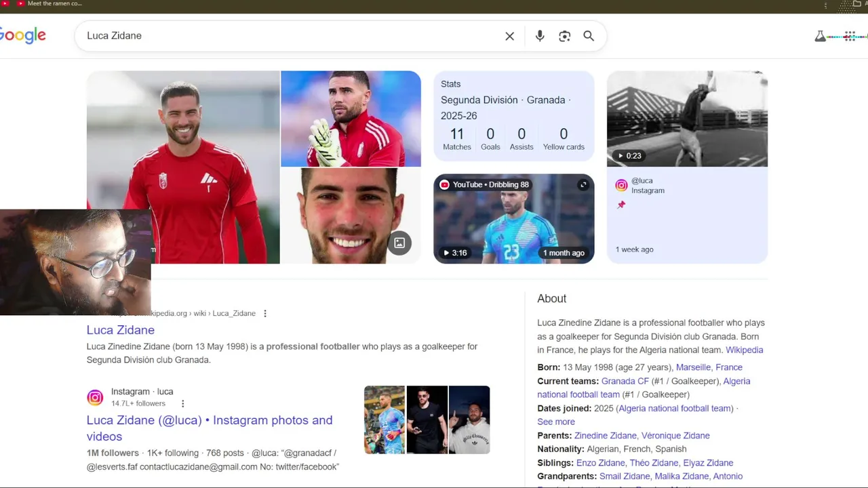Click the Google logo
Viewport: 868px width, 488px height.
click(x=22, y=36)
